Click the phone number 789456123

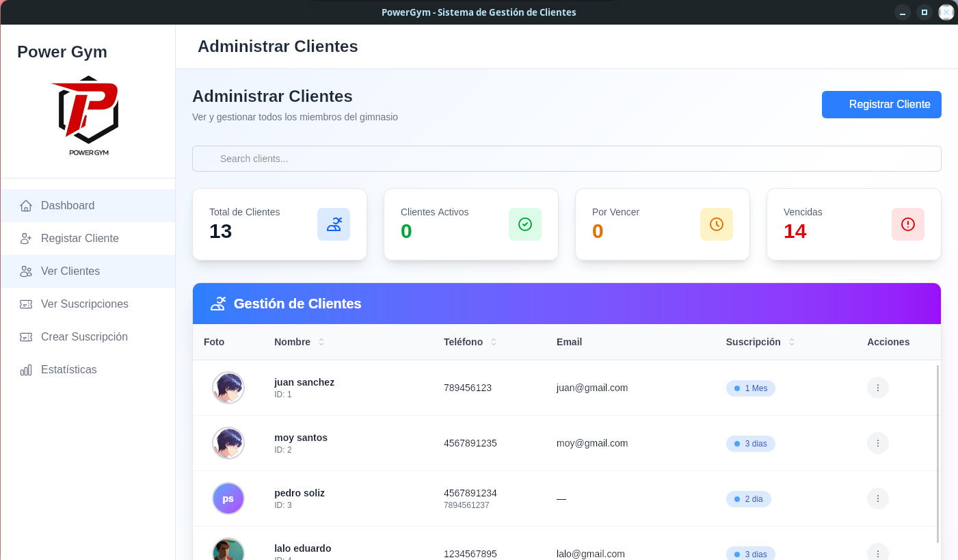tap(468, 388)
